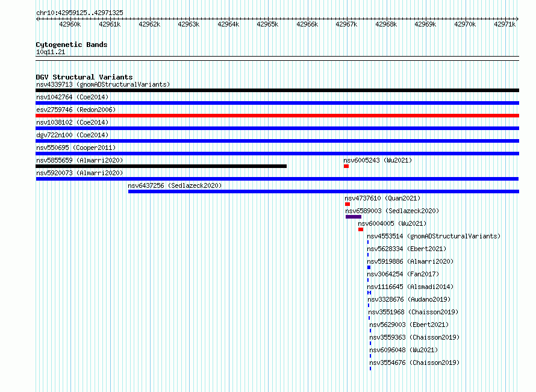Click the blue nsv5919886 variant marker
The height and width of the screenshot is (392, 536).
369,267
